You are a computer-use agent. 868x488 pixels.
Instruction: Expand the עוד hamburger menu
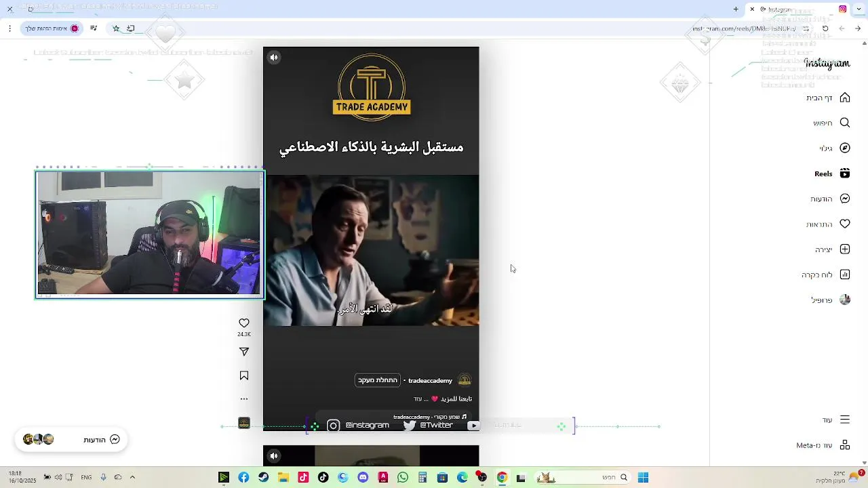click(x=836, y=420)
